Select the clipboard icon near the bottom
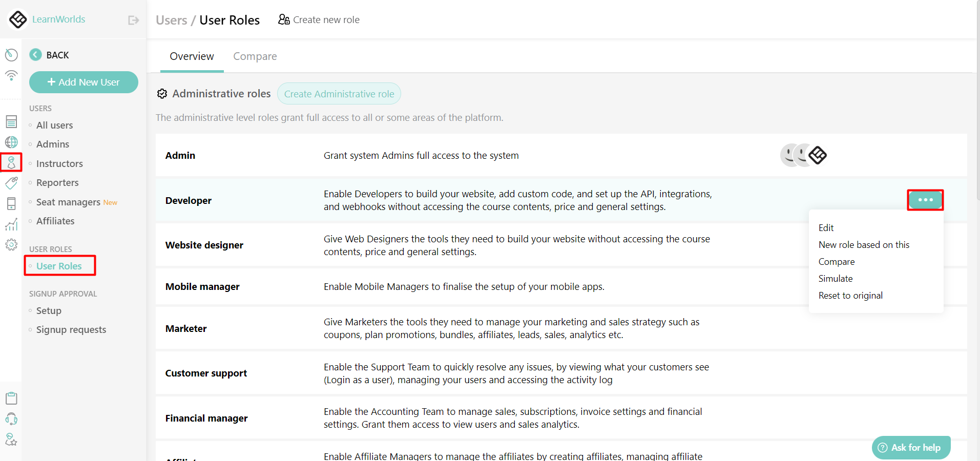 [x=11, y=398]
